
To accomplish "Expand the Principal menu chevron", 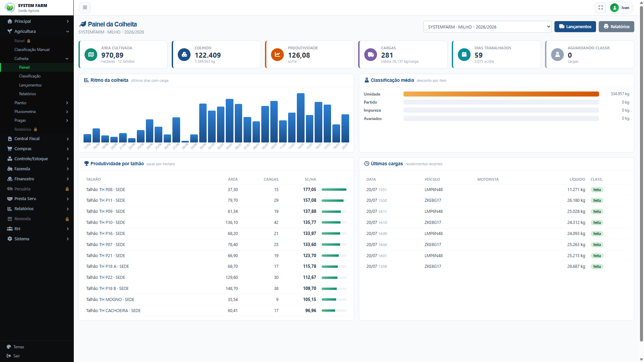I will (68, 21).
